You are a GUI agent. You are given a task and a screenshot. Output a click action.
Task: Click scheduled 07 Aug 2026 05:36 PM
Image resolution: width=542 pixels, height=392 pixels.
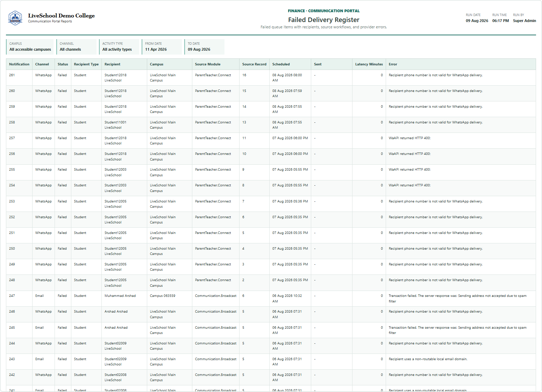(x=290, y=201)
